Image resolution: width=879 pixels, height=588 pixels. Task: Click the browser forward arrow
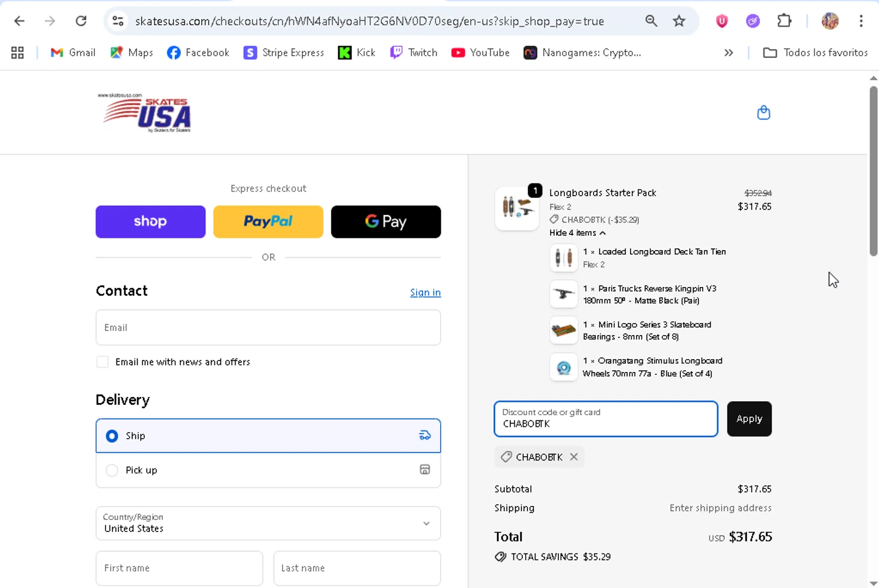coord(50,21)
